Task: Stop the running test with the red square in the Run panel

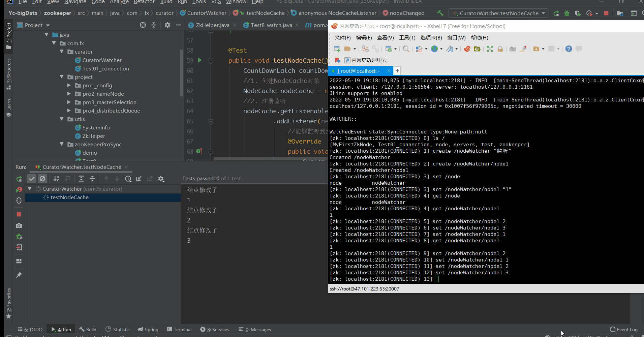Action: 19,214
